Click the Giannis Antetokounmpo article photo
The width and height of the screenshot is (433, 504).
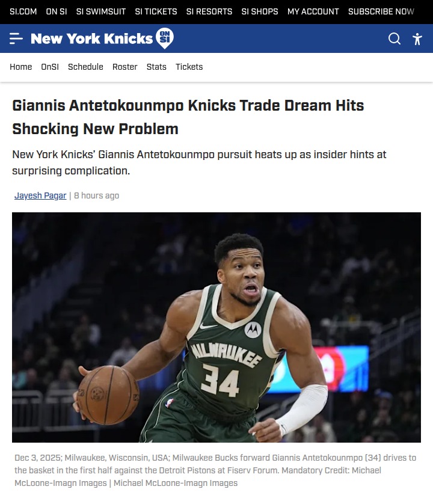pos(216,327)
